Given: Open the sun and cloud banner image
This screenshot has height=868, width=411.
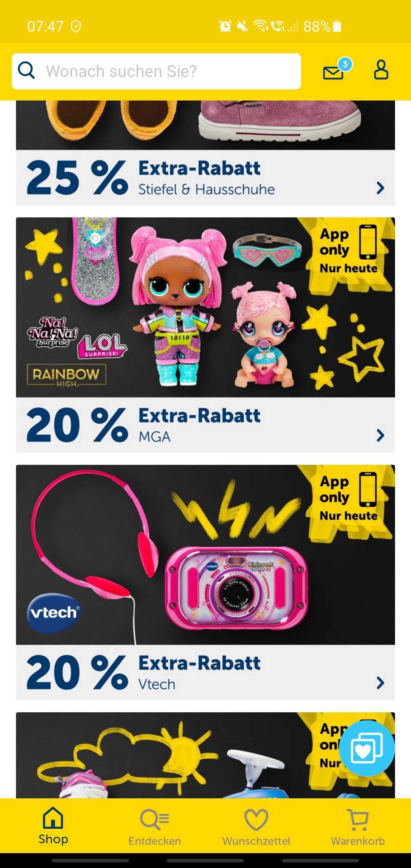Looking at the screenshot, I should pos(205,755).
